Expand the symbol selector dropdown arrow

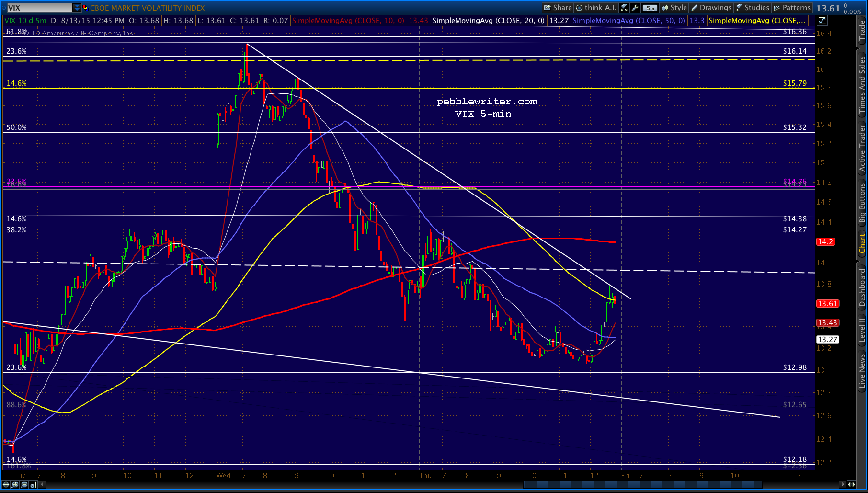pos(77,8)
